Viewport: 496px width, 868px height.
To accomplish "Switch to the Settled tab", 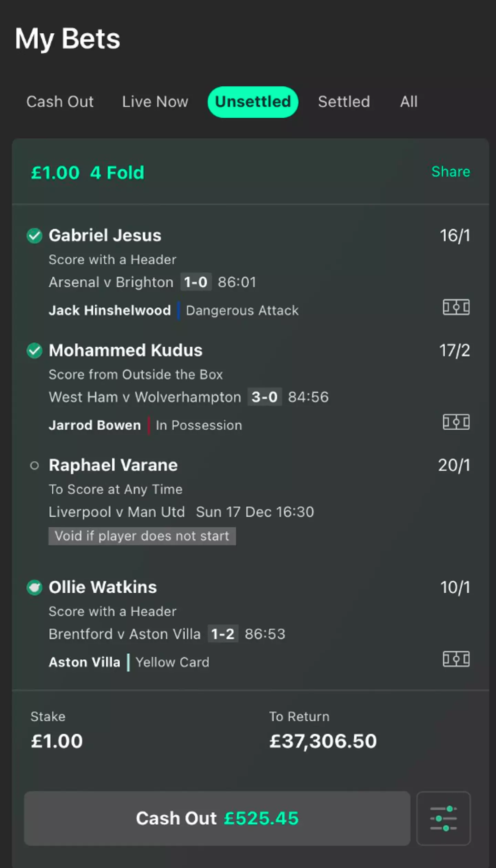I will tap(344, 102).
